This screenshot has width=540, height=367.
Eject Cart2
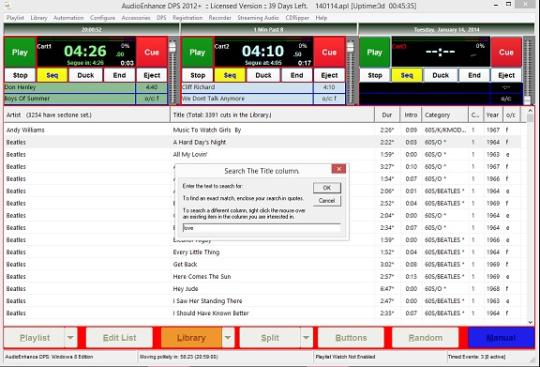pyautogui.click(x=329, y=75)
